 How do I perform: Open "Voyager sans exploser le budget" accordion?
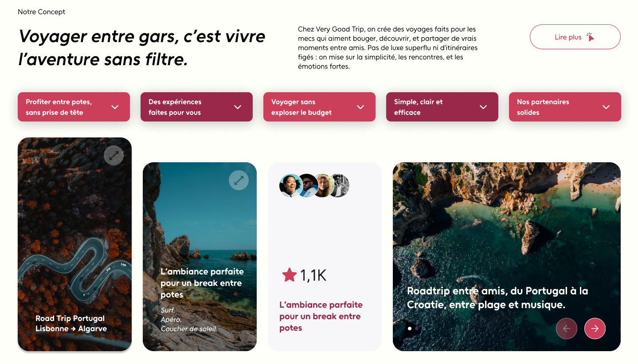pos(319,107)
